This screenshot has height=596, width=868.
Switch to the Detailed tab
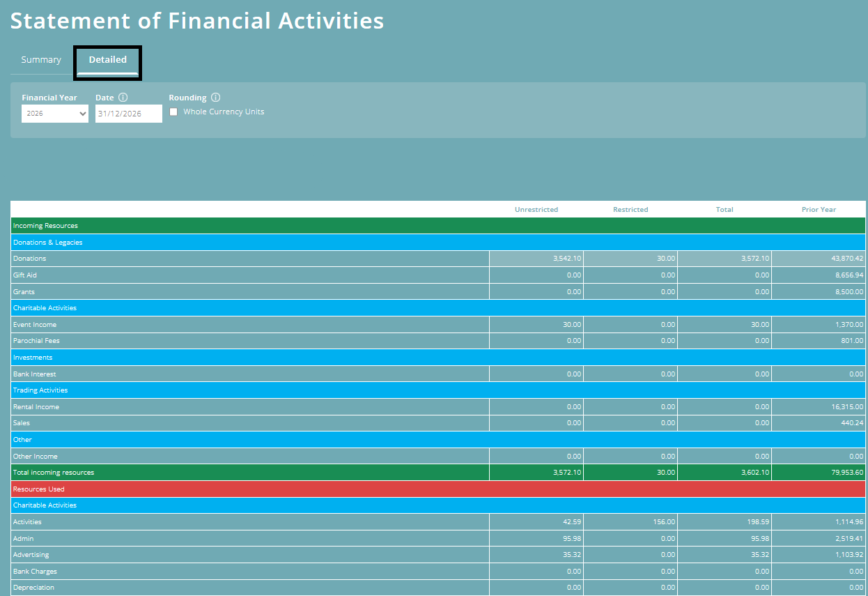coord(107,59)
